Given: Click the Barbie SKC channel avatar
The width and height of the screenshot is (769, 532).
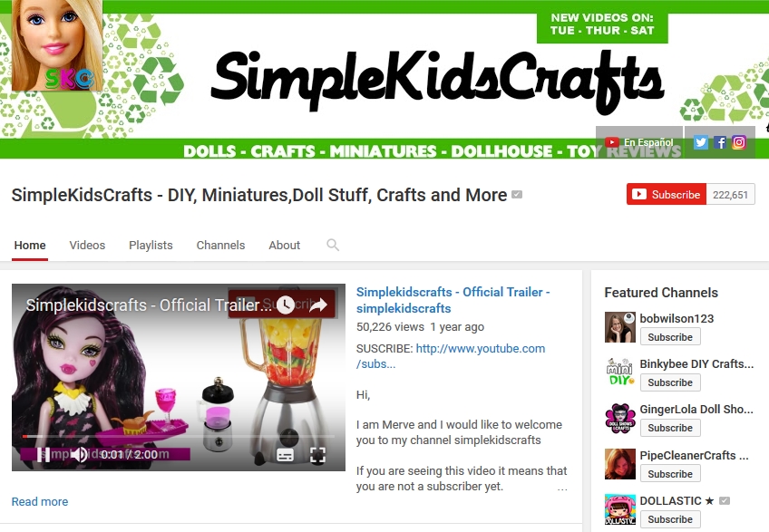Looking at the screenshot, I should click(x=57, y=45).
